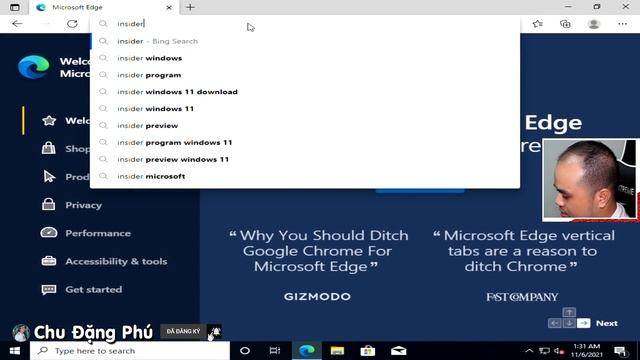Click the notification bell beside ĐÃ ĐĂNG KÝ
Screen dimensions: 640x360
coord(215,332)
